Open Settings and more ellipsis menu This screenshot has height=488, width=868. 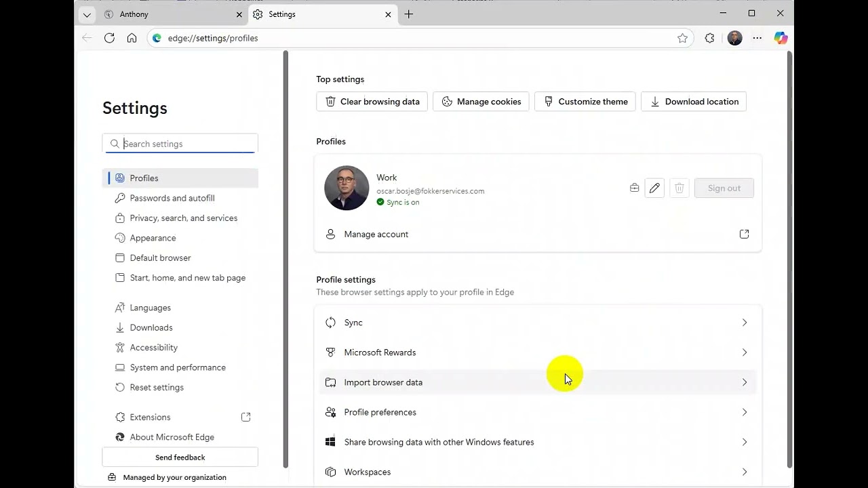coord(757,38)
